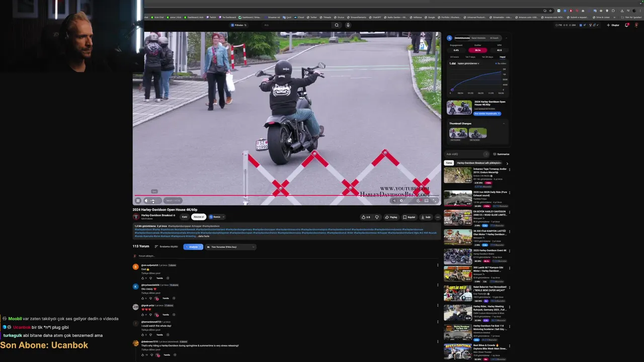Open options menu for Harley Rider Meeting video

click(509, 307)
